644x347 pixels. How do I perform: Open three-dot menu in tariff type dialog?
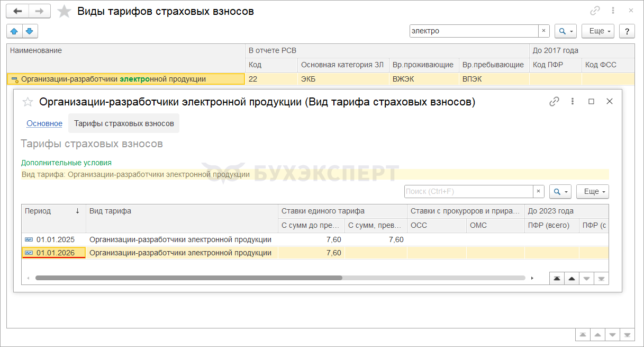(x=573, y=101)
